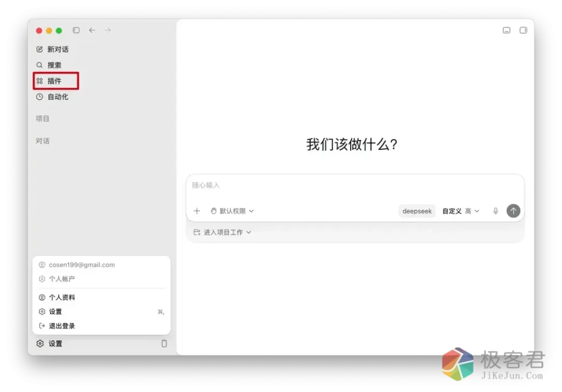Click the phone icon beside bottom 设置
Viewport: 562px width, 392px height.
pyautogui.click(x=164, y=344)
